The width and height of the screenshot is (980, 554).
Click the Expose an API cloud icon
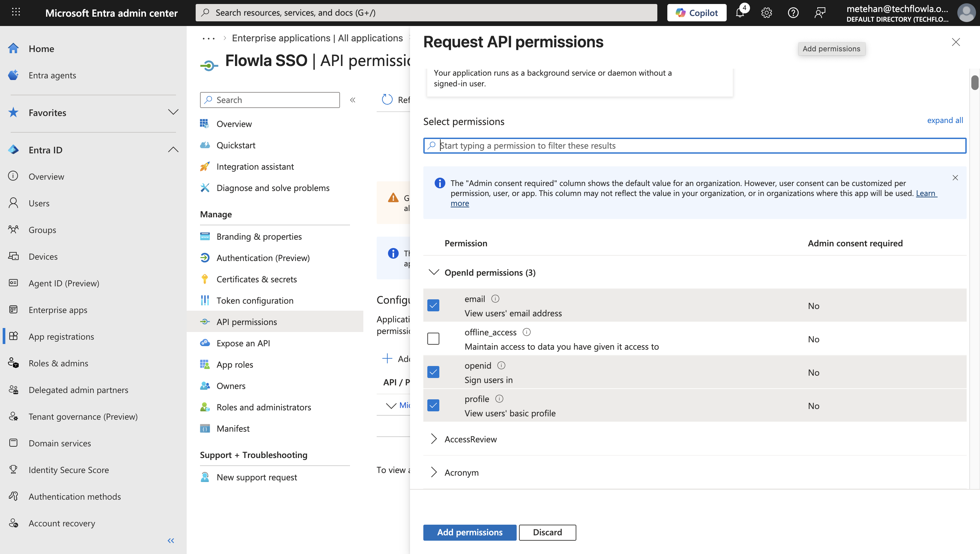[x=205, y=343]
